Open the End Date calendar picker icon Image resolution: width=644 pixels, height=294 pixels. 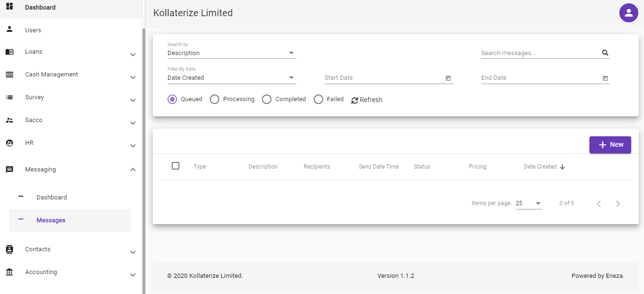pos(605,78)
